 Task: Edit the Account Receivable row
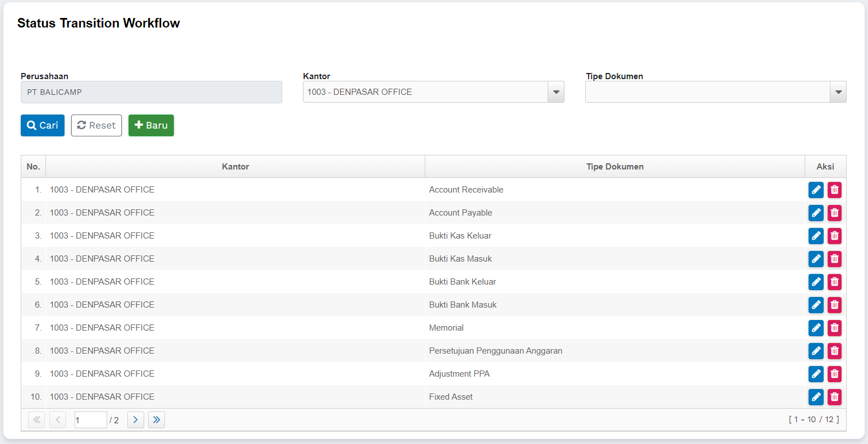[x=816, y=190]
